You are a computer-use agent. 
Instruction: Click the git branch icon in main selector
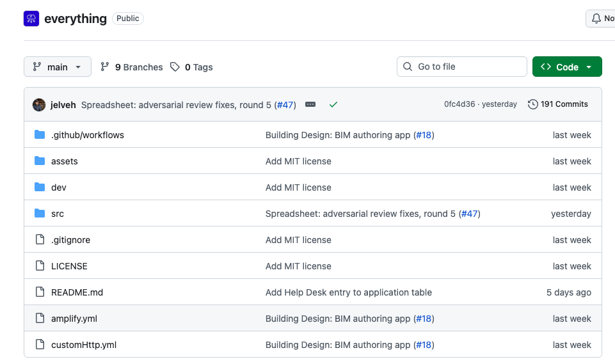[x=37, y=67]
